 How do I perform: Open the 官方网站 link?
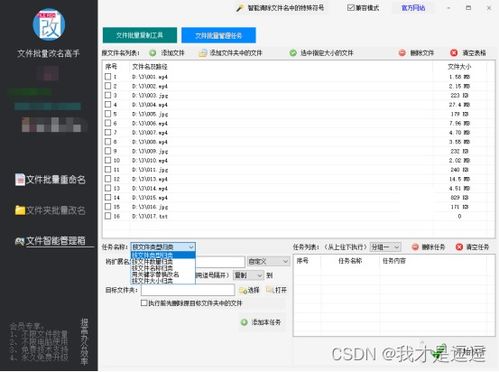coord(413,8)
